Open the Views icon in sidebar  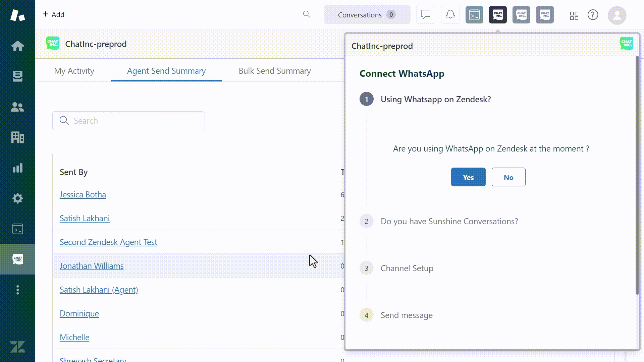(x=17, y=76)
